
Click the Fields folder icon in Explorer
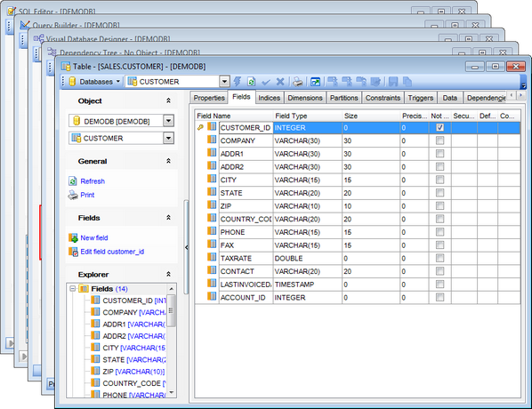point(84,289)
